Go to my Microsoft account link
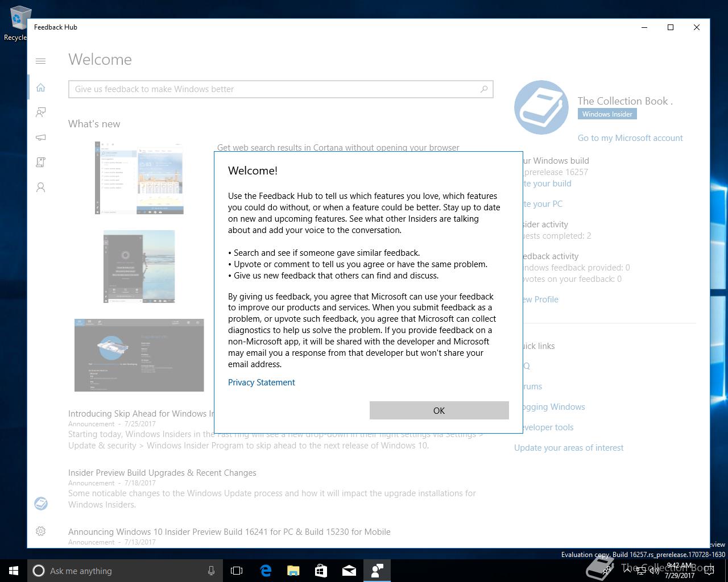728x582 pixels. coord(630,138)
